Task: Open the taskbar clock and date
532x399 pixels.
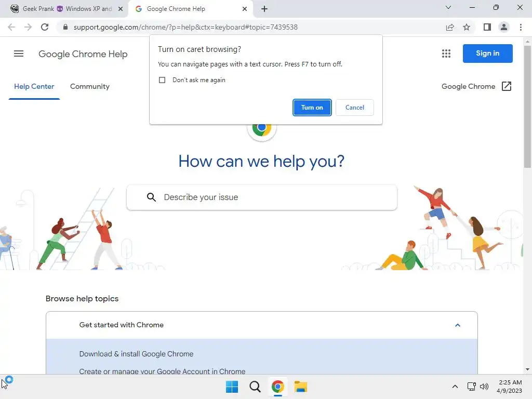Action: click(509, 387)
